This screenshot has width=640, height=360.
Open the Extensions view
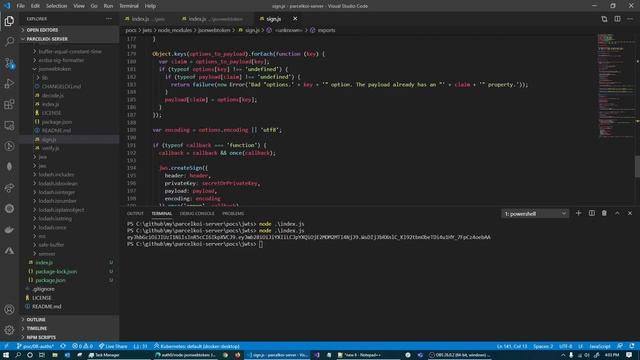(9, 104)
